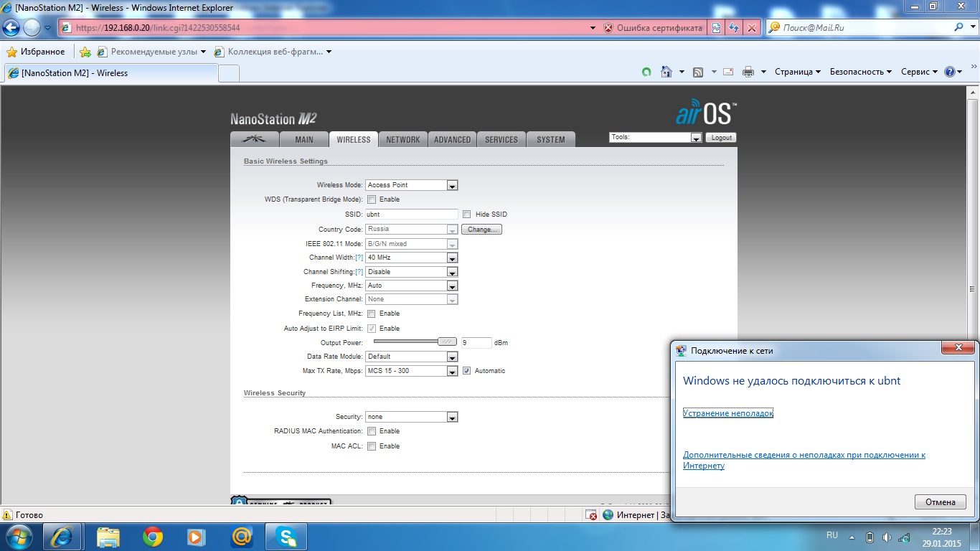Viewport: 980px width, 551px height.
Task: Open the Data Rate Module dropdown
Action: pyautogui.click(x=412, y=357)
